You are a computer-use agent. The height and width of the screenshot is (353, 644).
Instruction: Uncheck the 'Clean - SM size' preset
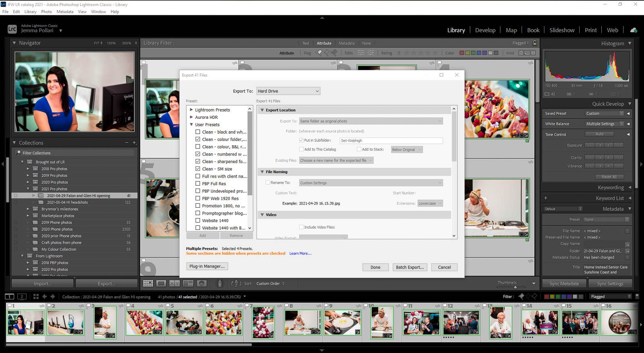[x=198, y=169]
